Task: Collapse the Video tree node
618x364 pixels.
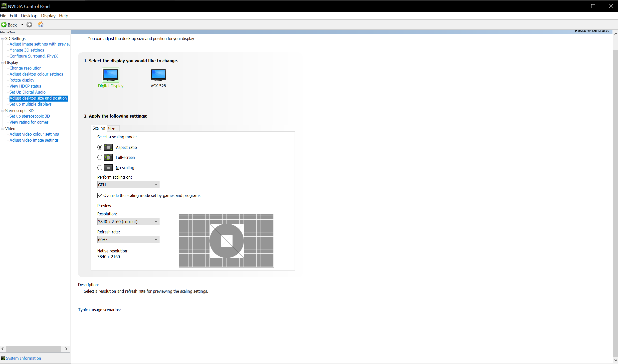Action: (x=3, y=129)
